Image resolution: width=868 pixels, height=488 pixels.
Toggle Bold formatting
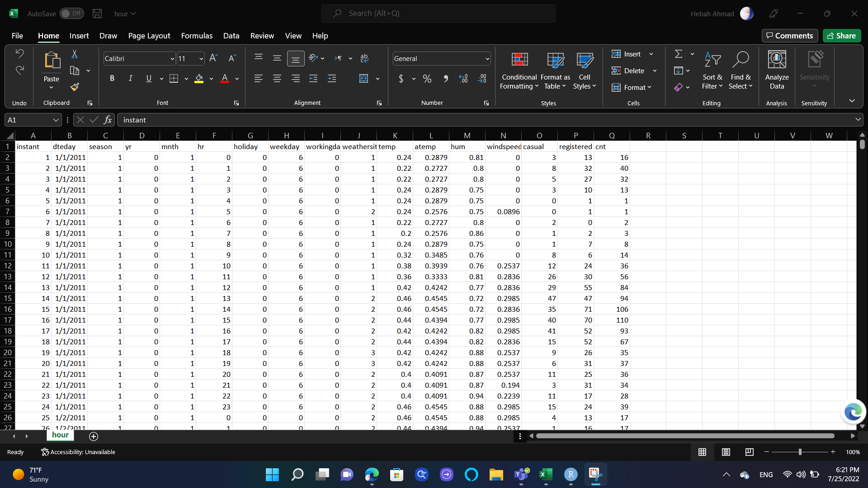pyautogui.click(x=112, y=79)
